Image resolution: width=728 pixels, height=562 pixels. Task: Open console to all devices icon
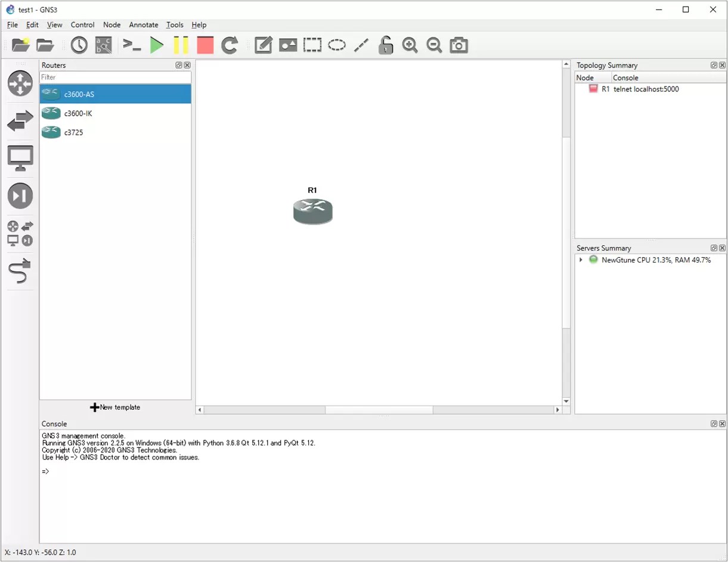point(131,45)
